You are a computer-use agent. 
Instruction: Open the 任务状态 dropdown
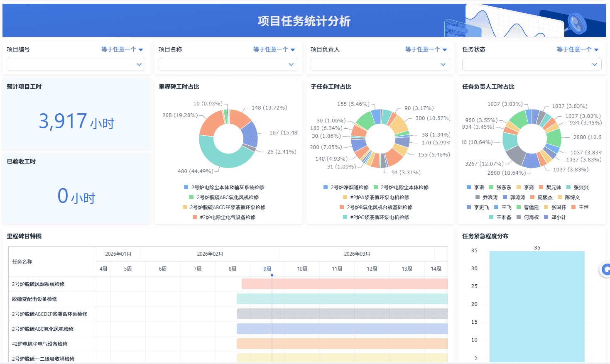coord(532,64)
